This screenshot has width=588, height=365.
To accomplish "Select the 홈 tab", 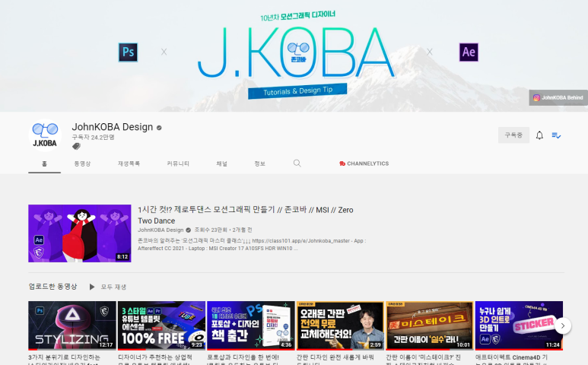I will point(44,163).
